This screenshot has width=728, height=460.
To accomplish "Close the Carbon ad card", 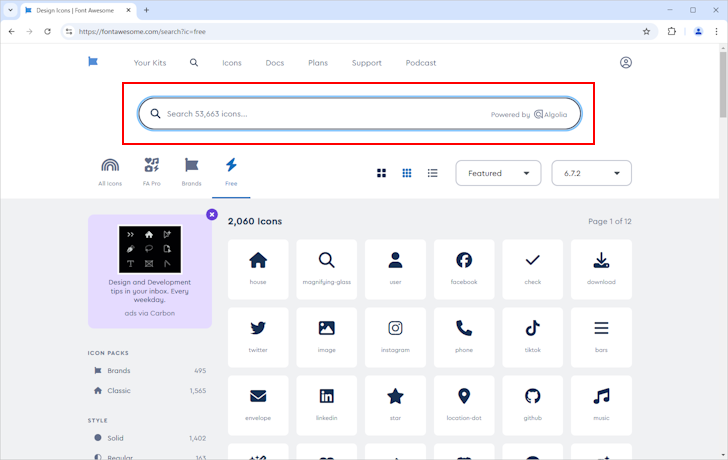I will pos(212,214).
